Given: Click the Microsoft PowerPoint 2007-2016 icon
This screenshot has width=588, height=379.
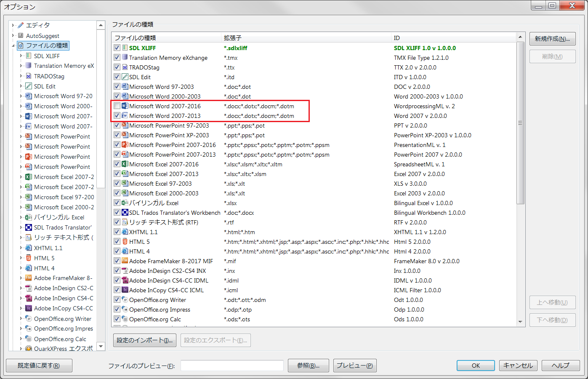Looking at the screenshot, I should [125, 145].
